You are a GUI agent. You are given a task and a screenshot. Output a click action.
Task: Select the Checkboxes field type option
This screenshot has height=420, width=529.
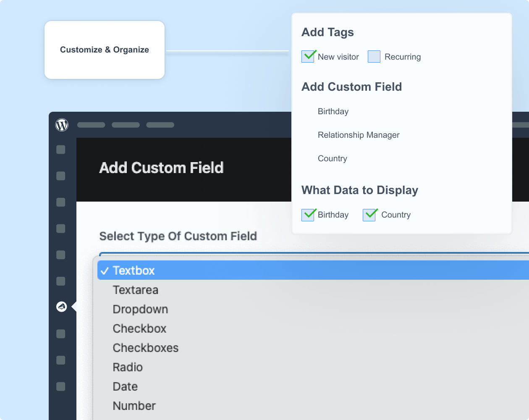click(x=145, y=348)
